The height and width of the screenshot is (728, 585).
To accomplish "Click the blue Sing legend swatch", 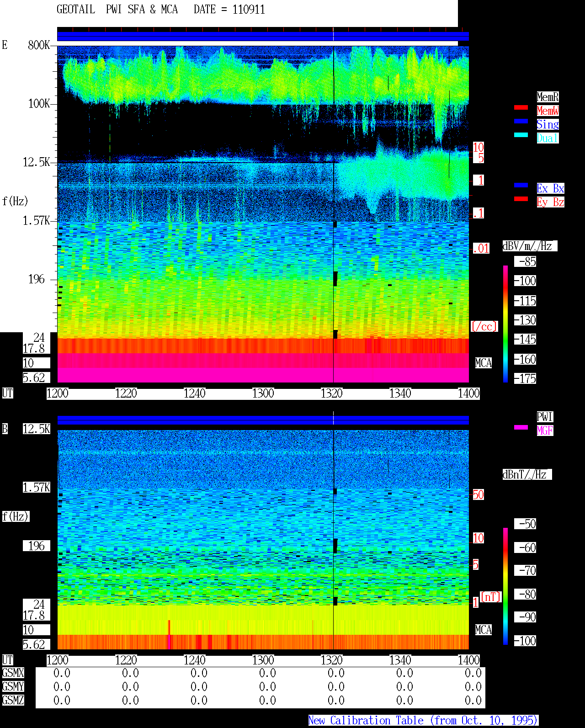I will click(x=521, y=121).
